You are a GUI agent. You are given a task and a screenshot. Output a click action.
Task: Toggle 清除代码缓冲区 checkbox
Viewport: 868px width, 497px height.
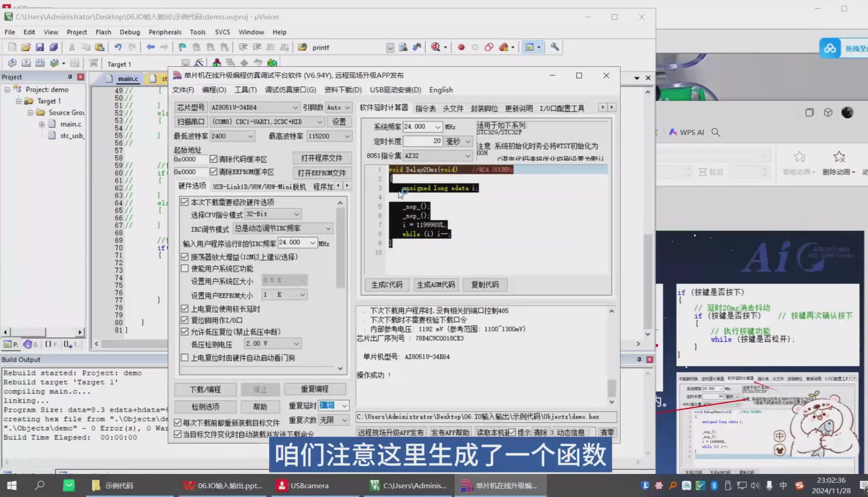tap(213, 159)
